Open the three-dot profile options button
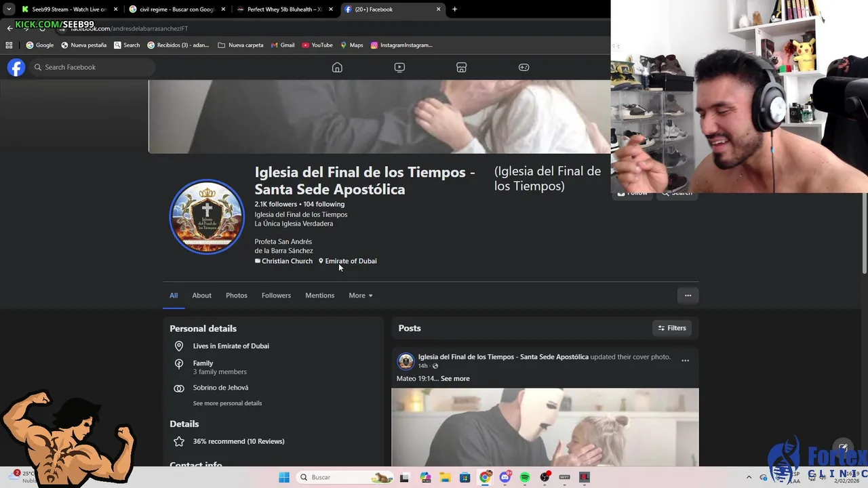This screenshot has width=868, height=488. [x=688, y=296]
